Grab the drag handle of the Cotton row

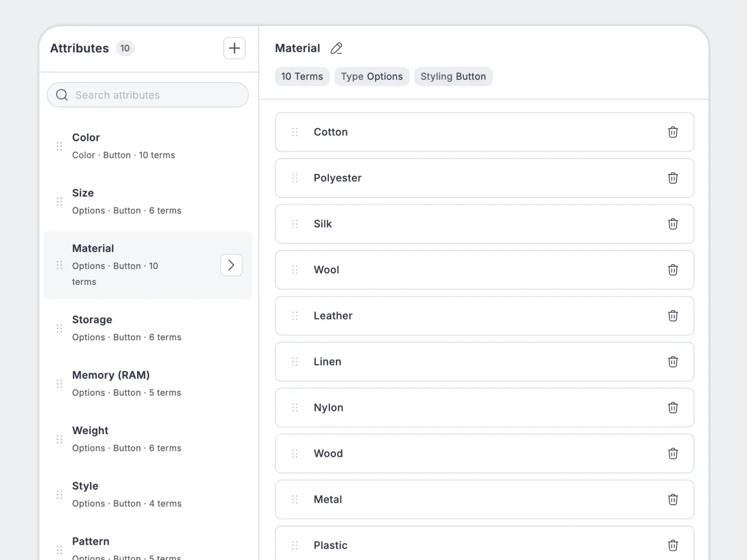(295, 132)
